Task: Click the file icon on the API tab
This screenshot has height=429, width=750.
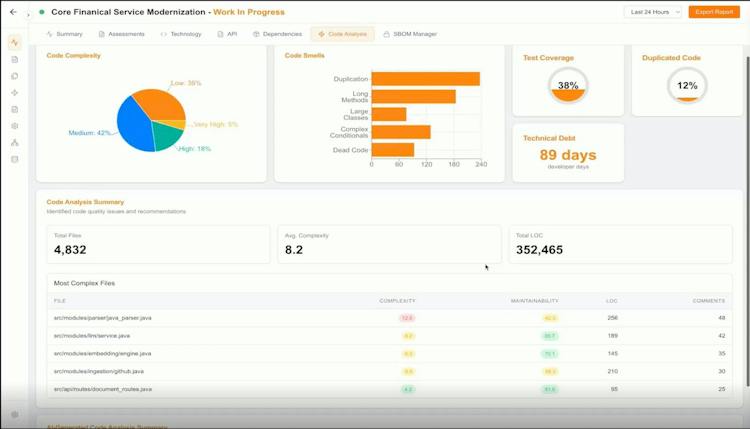Action: [220, 34]
